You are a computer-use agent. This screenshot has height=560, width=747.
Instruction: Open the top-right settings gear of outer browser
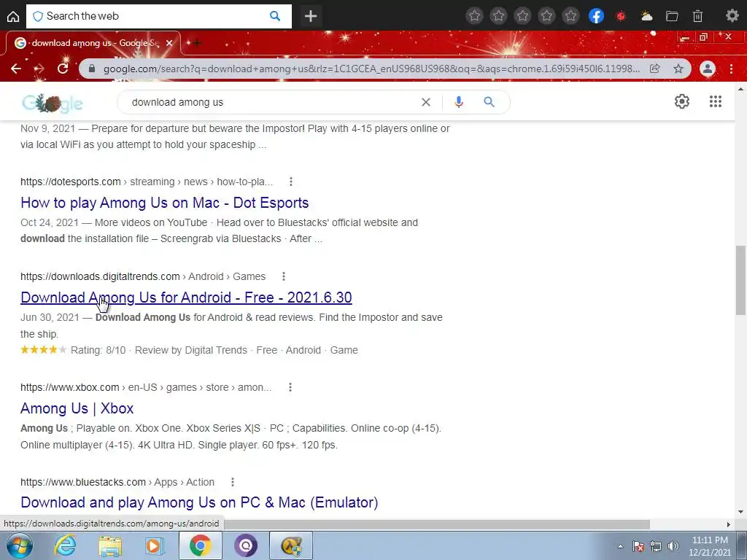[732, 16]
